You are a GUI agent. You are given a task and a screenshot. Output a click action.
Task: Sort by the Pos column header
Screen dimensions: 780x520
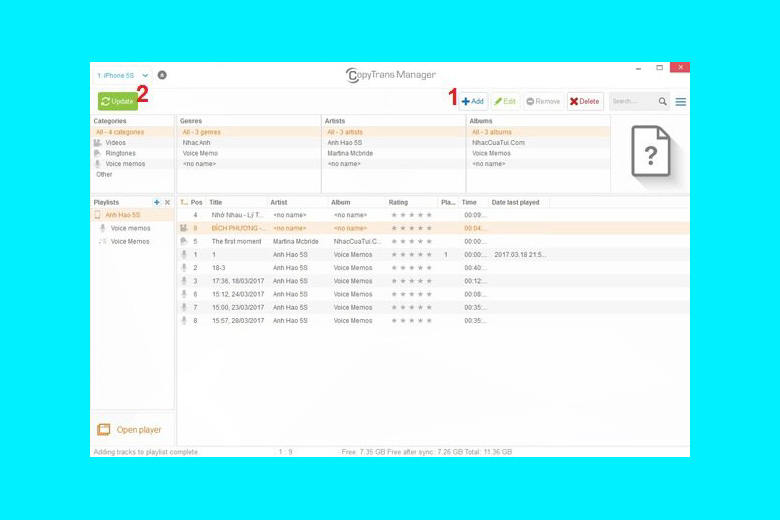coord(196,202)
